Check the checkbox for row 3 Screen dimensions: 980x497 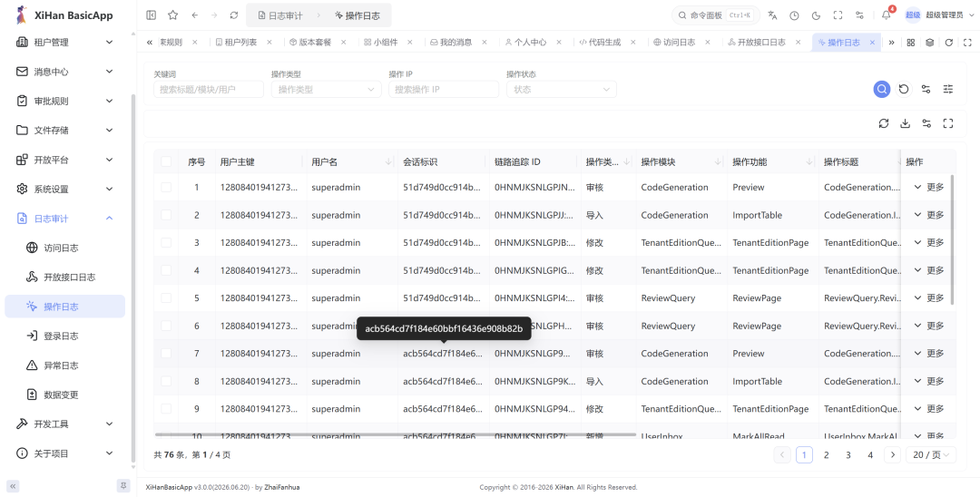(x=166, y=243)
